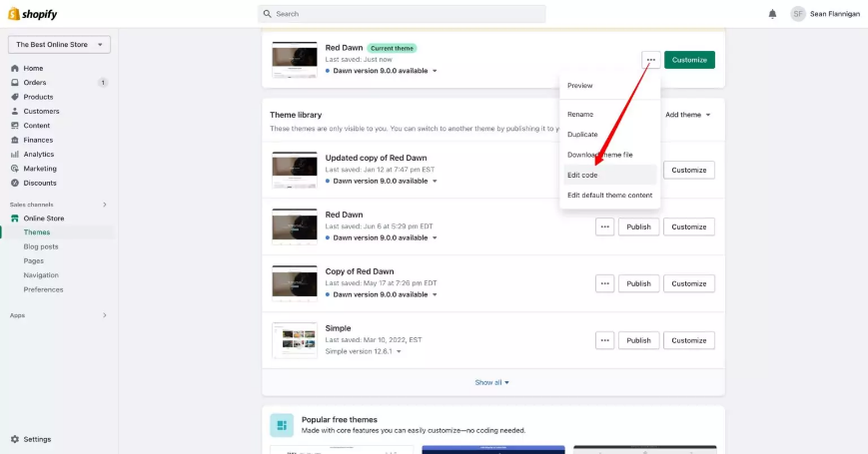This screenshot has height=454, width=868.
Task: Click the Current theme badge
Action: (392, 48)
